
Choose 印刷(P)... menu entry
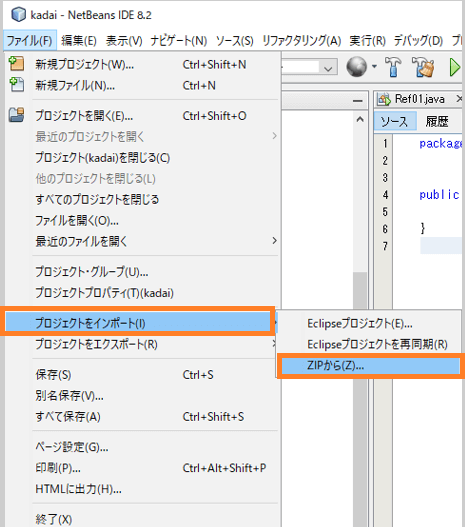point(142,468)
